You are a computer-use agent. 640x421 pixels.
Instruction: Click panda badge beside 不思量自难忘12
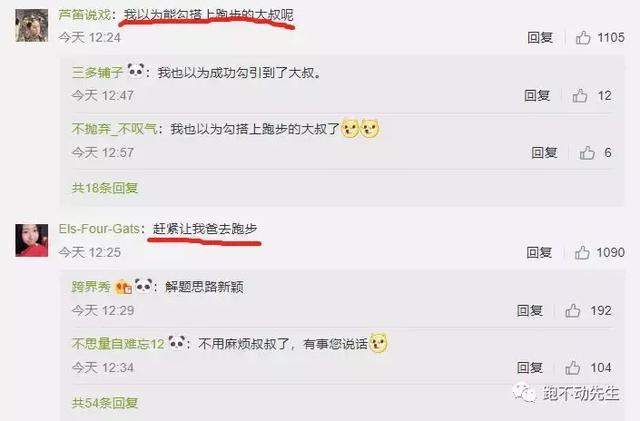click(x=176, y=342)
